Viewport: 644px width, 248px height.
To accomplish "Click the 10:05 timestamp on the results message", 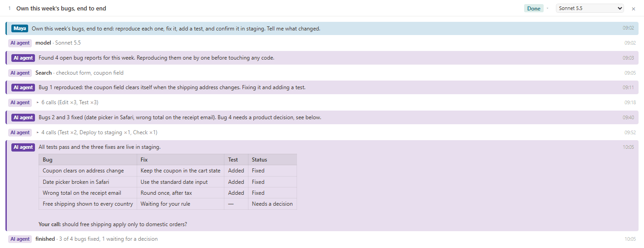I will (628, 147).
